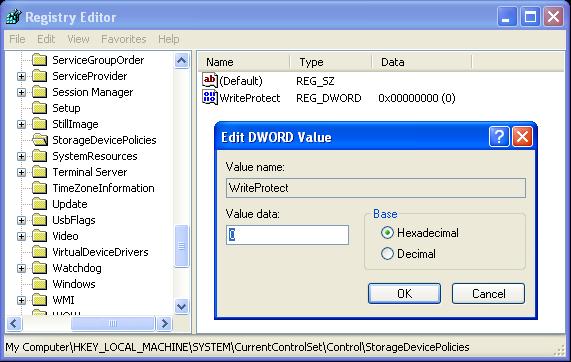Click the Video folder icon
Screen dimensions: 571x362
pos(39,236)
